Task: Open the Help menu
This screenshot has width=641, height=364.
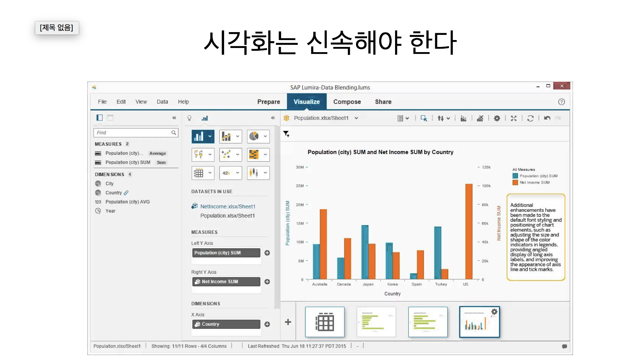Action: tap(183, 102)
